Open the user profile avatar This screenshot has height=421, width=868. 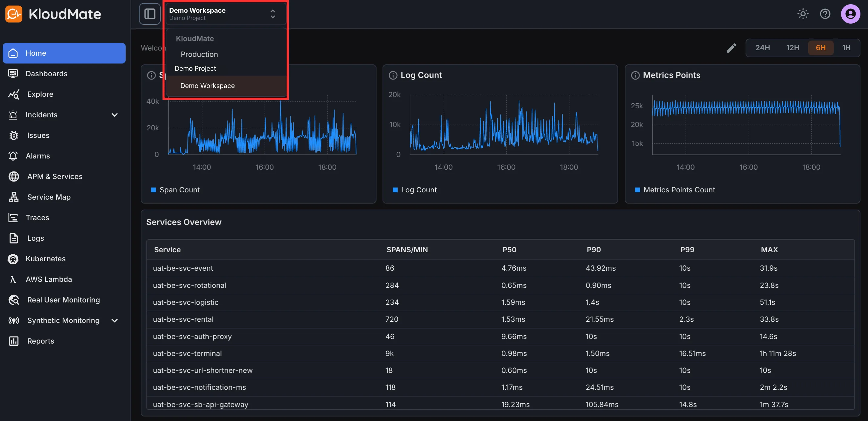pos(850,14)
